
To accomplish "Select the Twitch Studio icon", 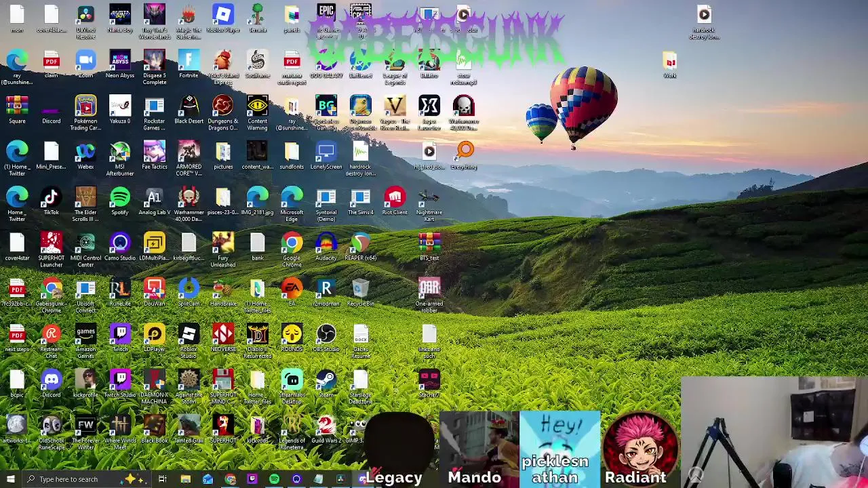I will click(x=120, y=382).
